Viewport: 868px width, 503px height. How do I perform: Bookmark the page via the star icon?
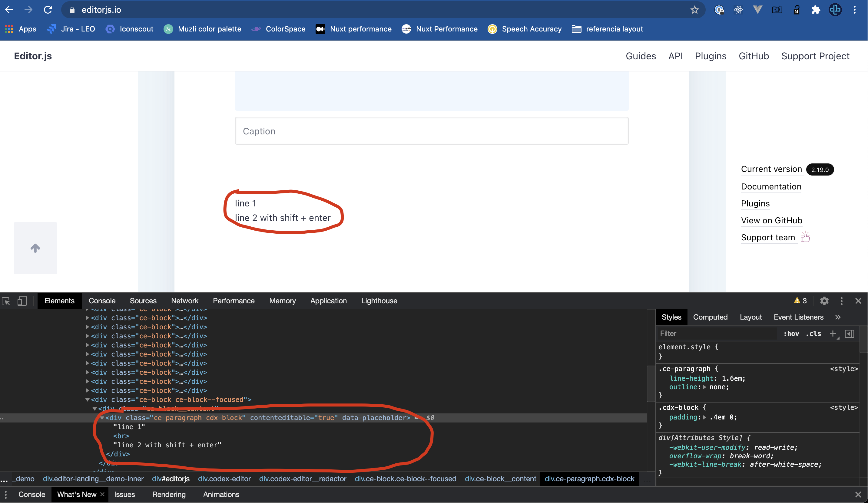(x=694, y=9)
